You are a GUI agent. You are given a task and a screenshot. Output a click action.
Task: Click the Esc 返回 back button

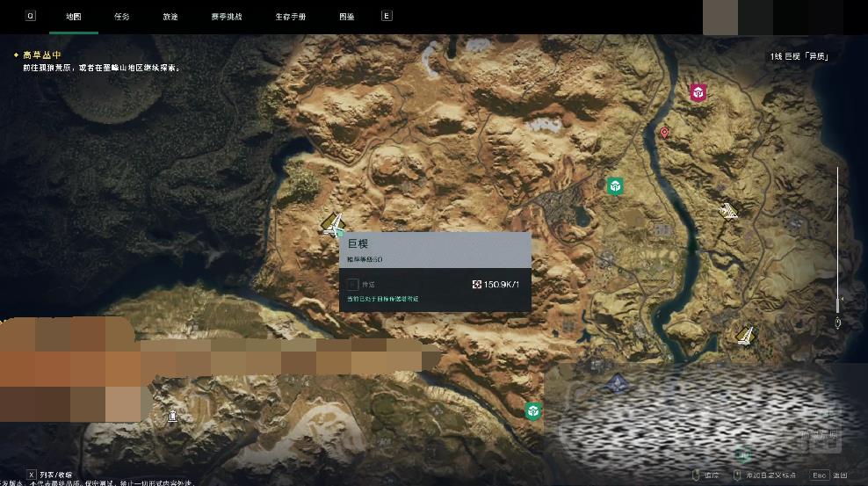[x=828, y=475]
